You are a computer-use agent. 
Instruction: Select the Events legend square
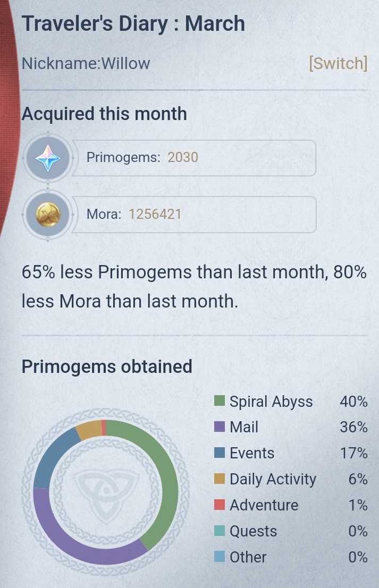pos(219,453)
